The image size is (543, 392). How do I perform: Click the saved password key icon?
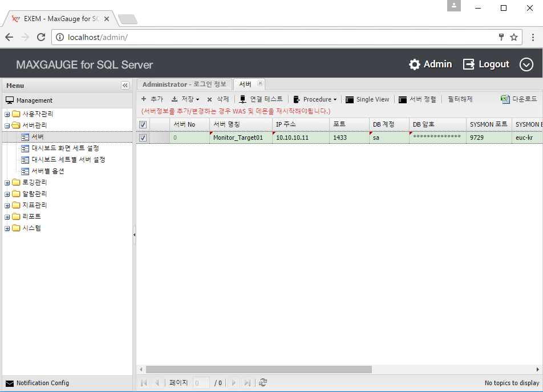pos(501,37)
